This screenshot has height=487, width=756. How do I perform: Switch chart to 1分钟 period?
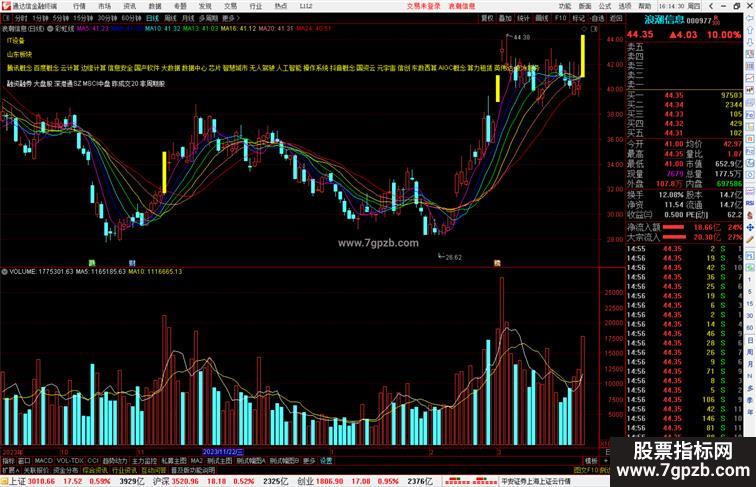40,18
